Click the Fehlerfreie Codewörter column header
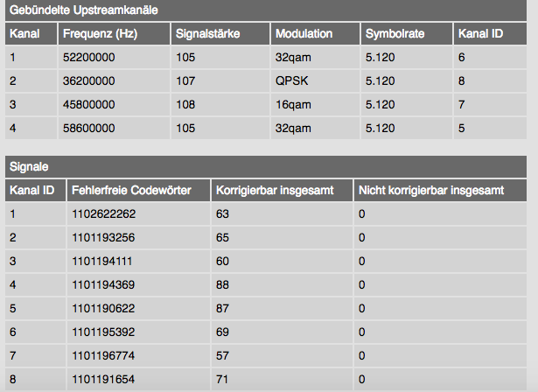This screenshot has width=538, height=392. click(x=123, y=190)
